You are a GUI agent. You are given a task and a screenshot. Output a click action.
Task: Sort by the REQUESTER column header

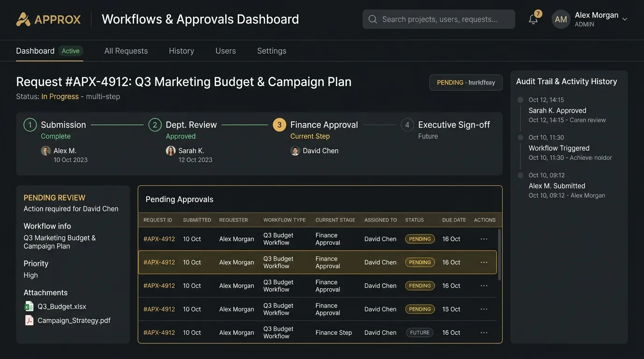234,220
